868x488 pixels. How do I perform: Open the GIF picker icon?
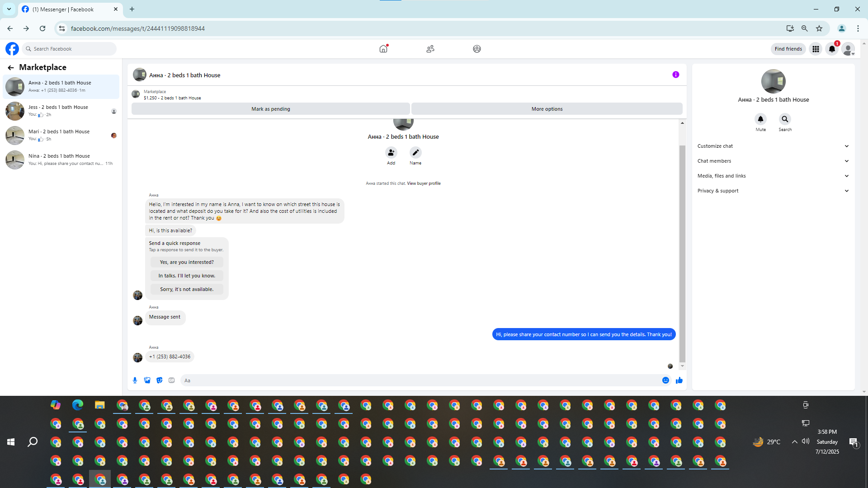pyautogui.click(x=171, y=380)
